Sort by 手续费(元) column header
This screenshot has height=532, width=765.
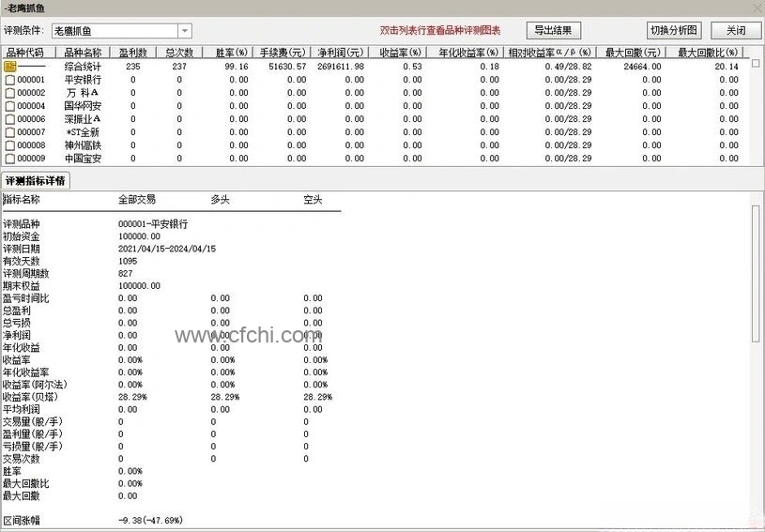pos(282,53)
